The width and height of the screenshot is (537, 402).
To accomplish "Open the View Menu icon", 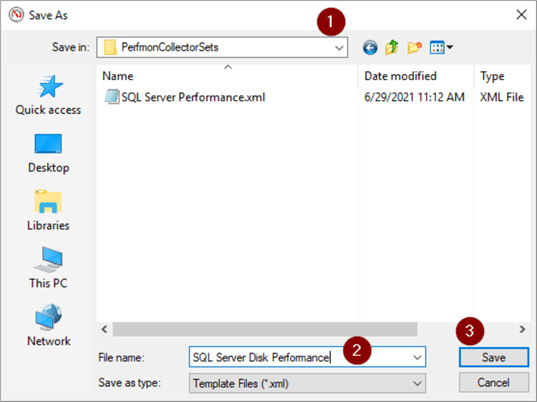I will pos(441,47).
